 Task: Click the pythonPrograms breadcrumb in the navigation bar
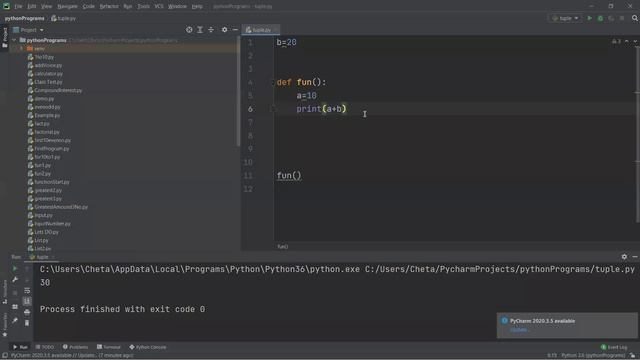(24, 18)
